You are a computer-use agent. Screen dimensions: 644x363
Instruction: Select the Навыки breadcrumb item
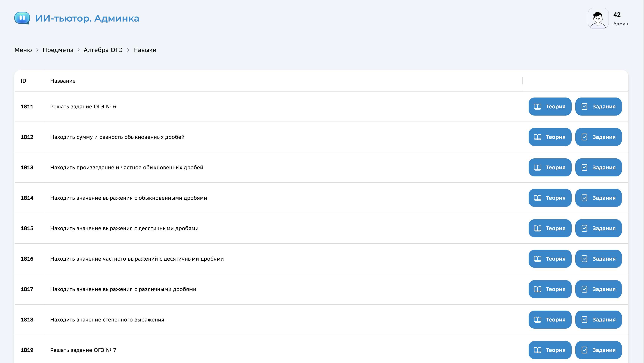click(x=145, y=50)
